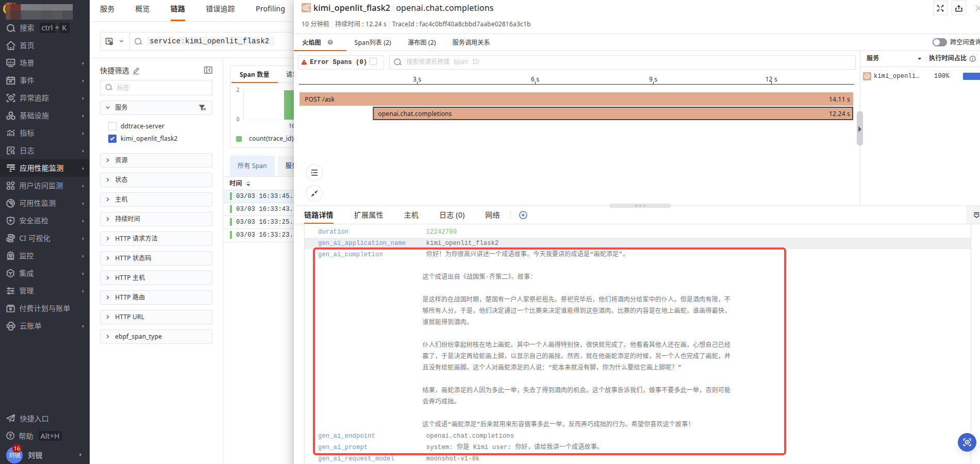Click the list view icon below flame graph

(x=314, y=173)
